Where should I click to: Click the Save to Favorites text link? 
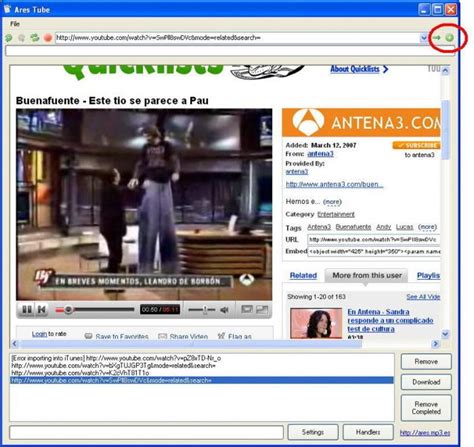[x=122, y=336]
